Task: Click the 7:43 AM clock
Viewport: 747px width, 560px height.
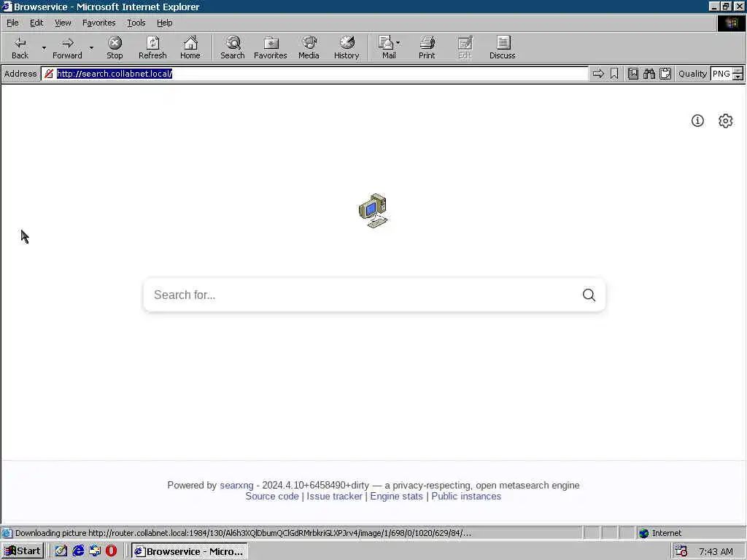Action: click(716, 551)
